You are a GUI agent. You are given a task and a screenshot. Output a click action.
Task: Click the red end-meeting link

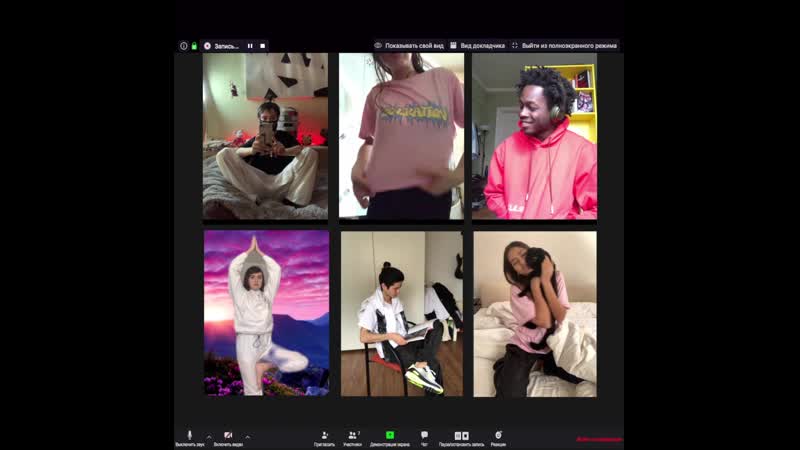tap(599, 439)
